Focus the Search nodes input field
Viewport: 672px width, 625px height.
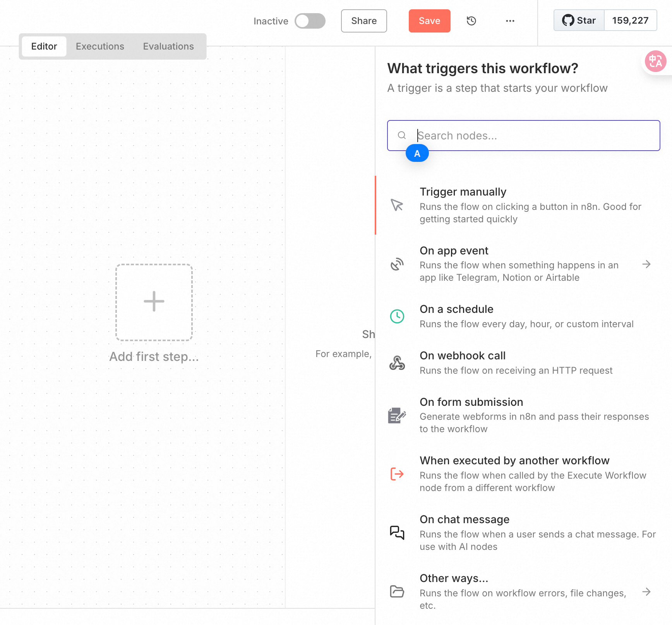523,136
